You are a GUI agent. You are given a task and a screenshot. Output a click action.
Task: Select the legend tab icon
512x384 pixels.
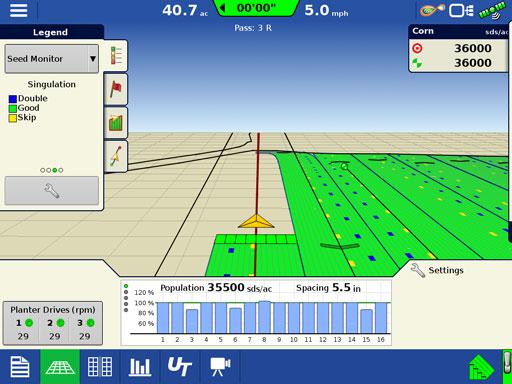click(x=116, y=56)
